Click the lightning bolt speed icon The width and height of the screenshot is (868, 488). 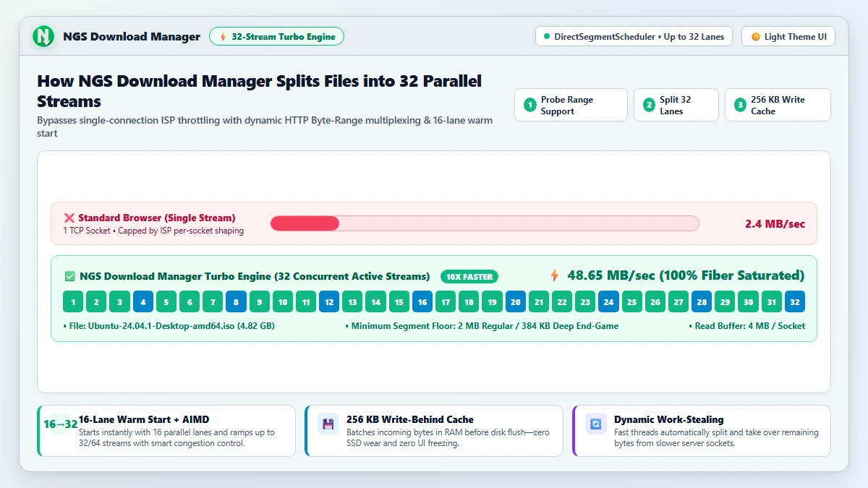click(x=555, y=275)
